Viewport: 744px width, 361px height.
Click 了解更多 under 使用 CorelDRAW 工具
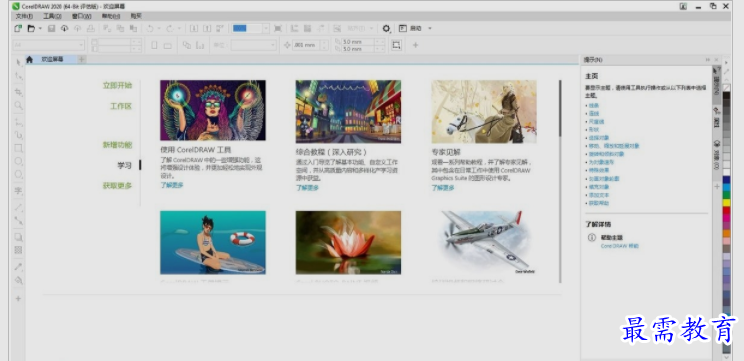[172, 185]
